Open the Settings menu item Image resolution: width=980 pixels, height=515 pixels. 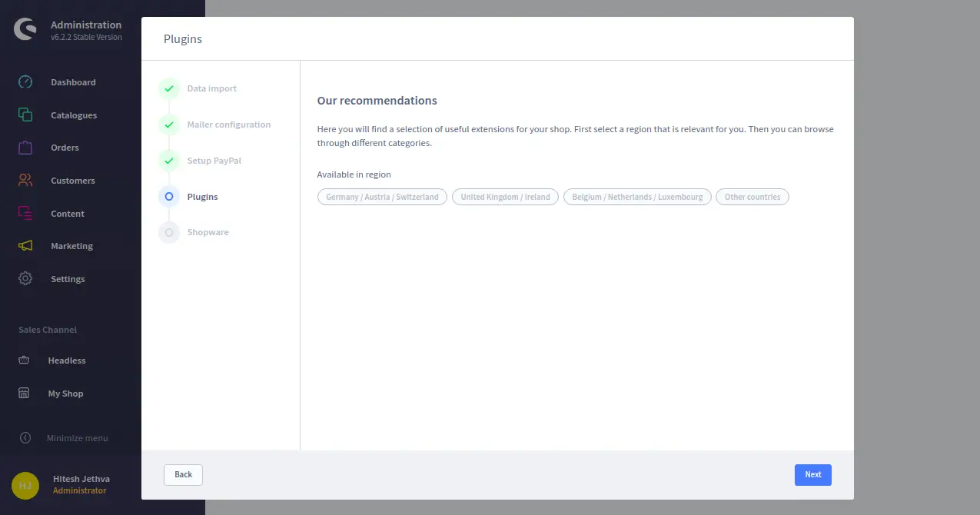[68, 279]
